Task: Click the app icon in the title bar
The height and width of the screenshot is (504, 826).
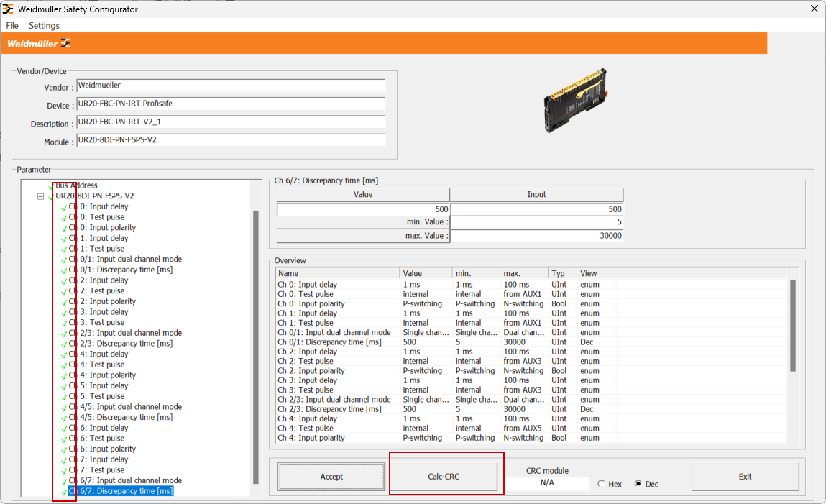Action: (x=8, y=9)
